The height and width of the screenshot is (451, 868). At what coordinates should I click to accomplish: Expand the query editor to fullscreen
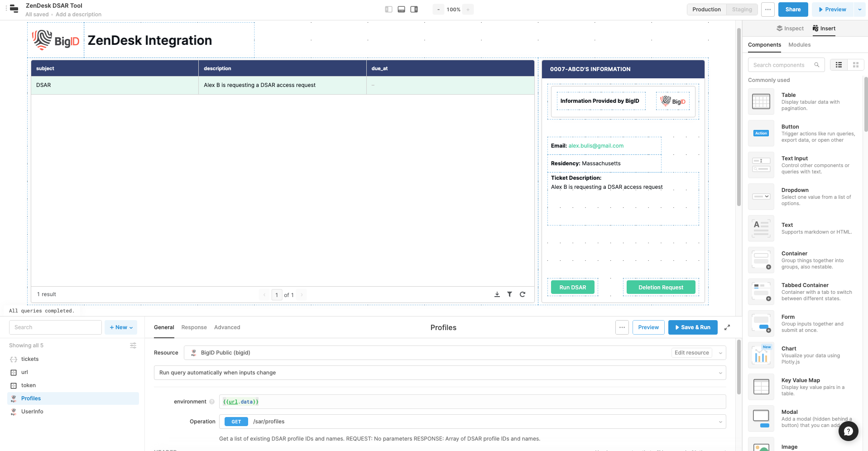[x=727, y=327]
